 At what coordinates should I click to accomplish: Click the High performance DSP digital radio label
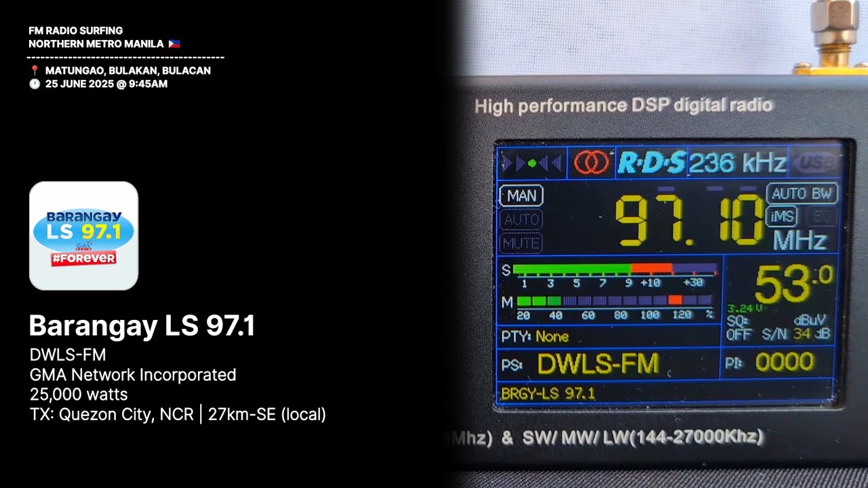pos(624,106)
